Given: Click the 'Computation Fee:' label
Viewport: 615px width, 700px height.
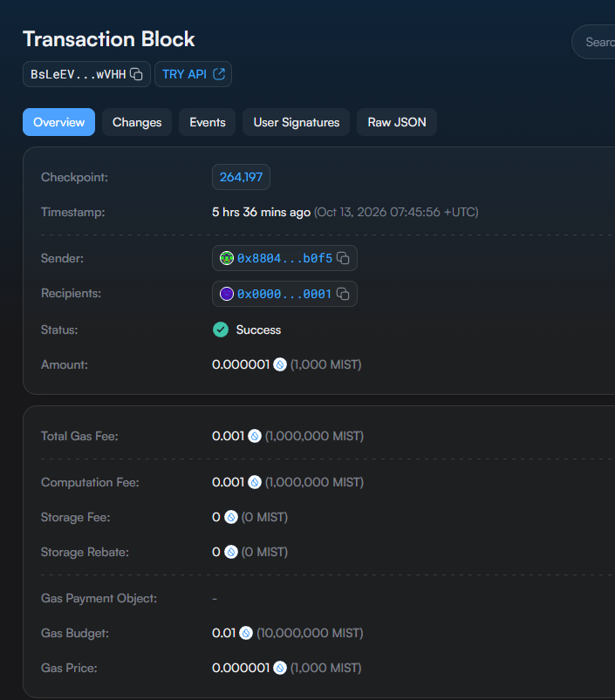Looking at the screenshot, I should pos(90,483).
